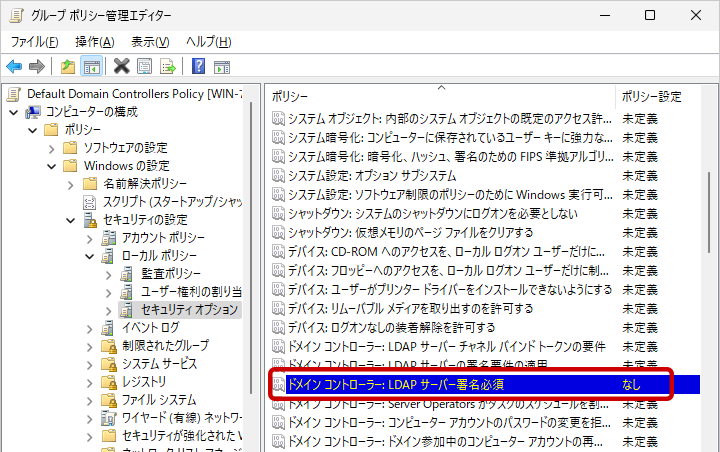Click the Up one level folder icon
The image size is (720, 452).
click(x=67, y=66)
